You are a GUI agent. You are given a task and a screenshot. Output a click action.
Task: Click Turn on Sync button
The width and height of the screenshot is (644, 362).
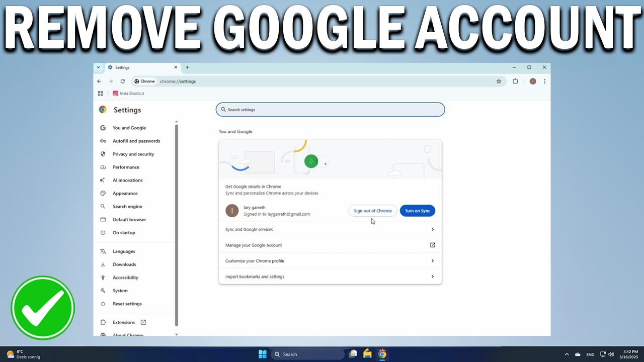point(418,211)
